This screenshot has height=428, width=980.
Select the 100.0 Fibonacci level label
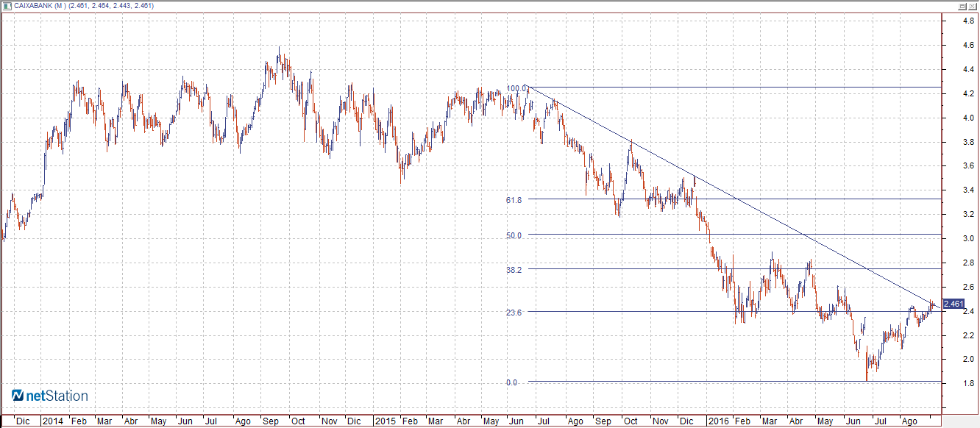coord(517,88)
